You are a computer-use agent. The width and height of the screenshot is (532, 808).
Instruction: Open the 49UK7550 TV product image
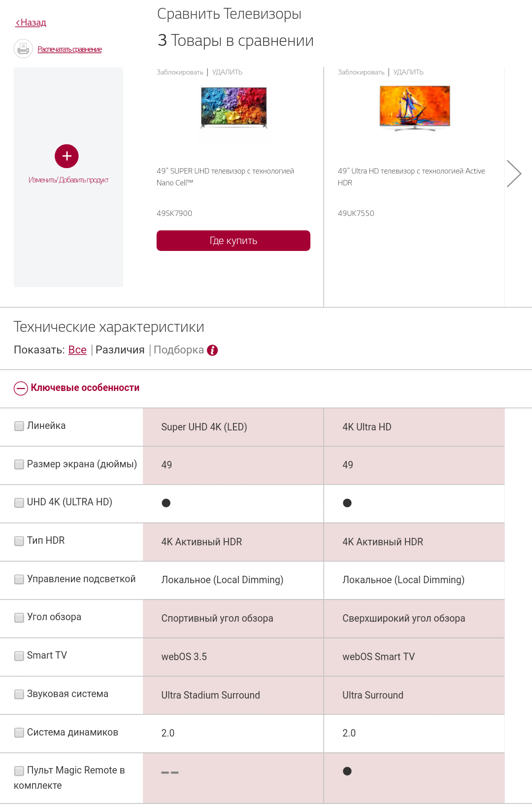coord(415,108)
